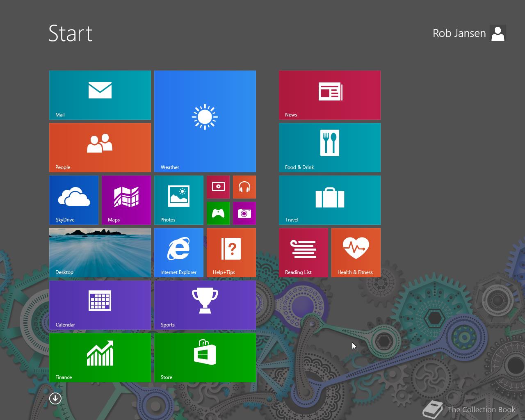Open the Help+Tips tile

(231, 253)
